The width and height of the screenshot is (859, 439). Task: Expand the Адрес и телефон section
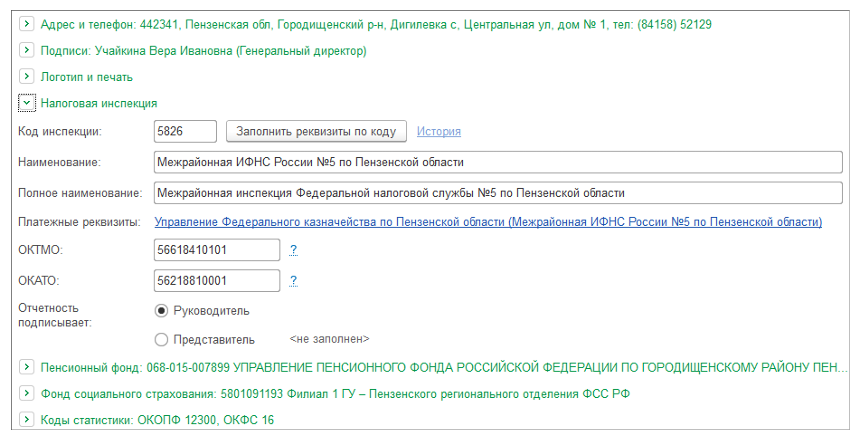coord(27,24)
